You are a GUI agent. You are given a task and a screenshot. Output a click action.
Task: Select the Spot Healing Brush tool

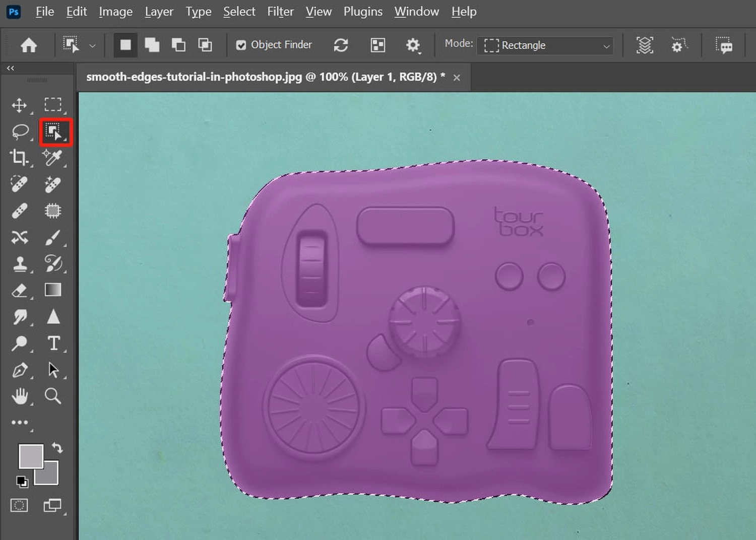click(19, 184)
